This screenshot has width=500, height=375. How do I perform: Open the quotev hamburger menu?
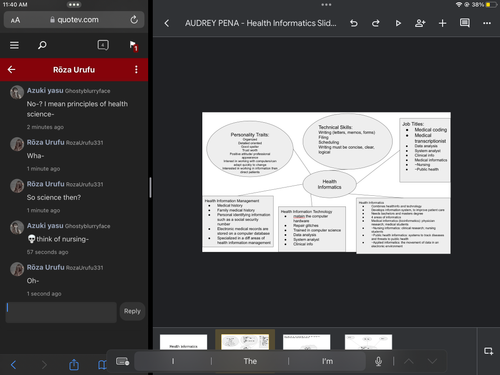[14, 45]
